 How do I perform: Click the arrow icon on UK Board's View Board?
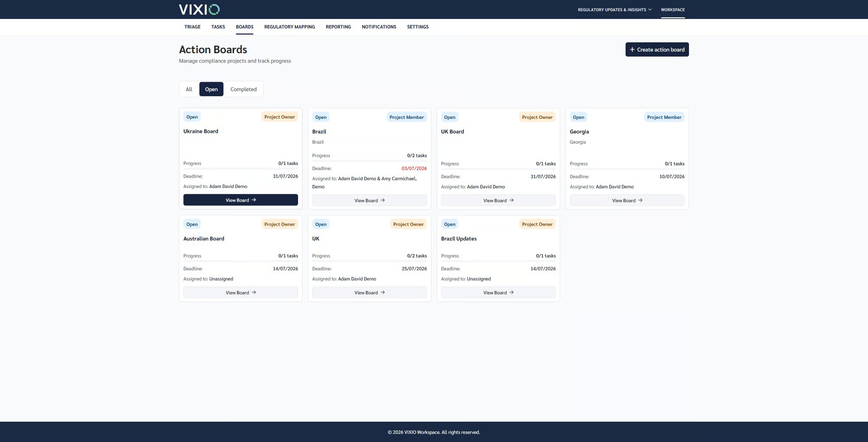511,200
